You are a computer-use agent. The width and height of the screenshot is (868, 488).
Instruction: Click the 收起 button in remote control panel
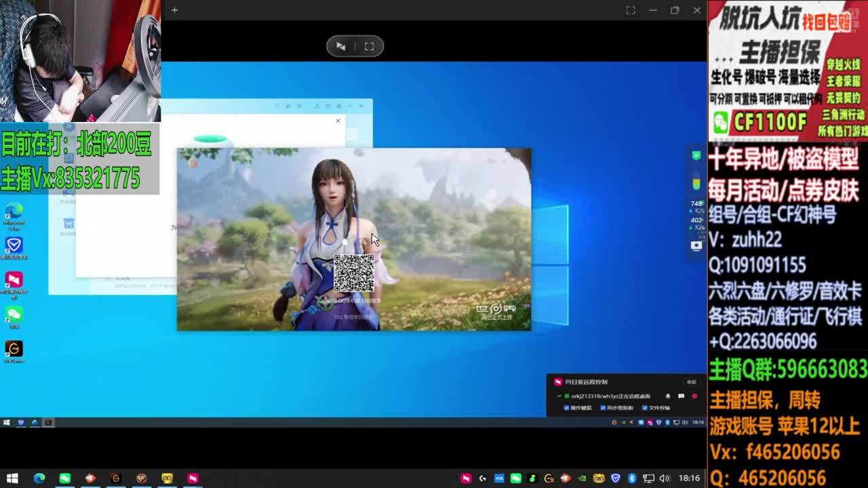point(691,382)
